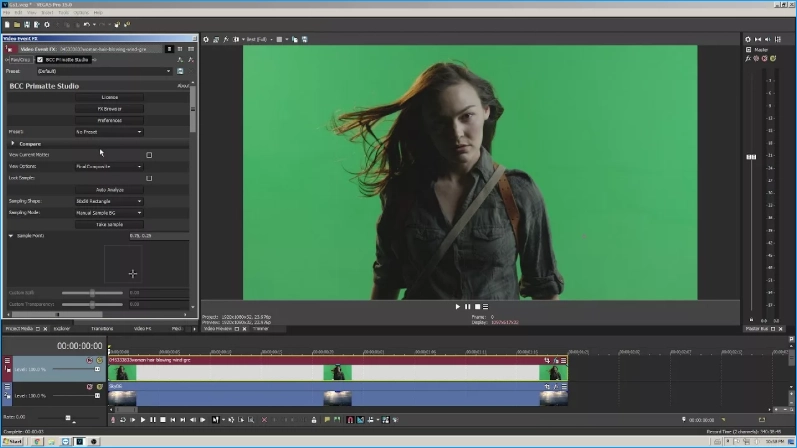This screenshot has height=448, width=797.
Task: Open the View Options dropdown
Action: click(109, 167)
